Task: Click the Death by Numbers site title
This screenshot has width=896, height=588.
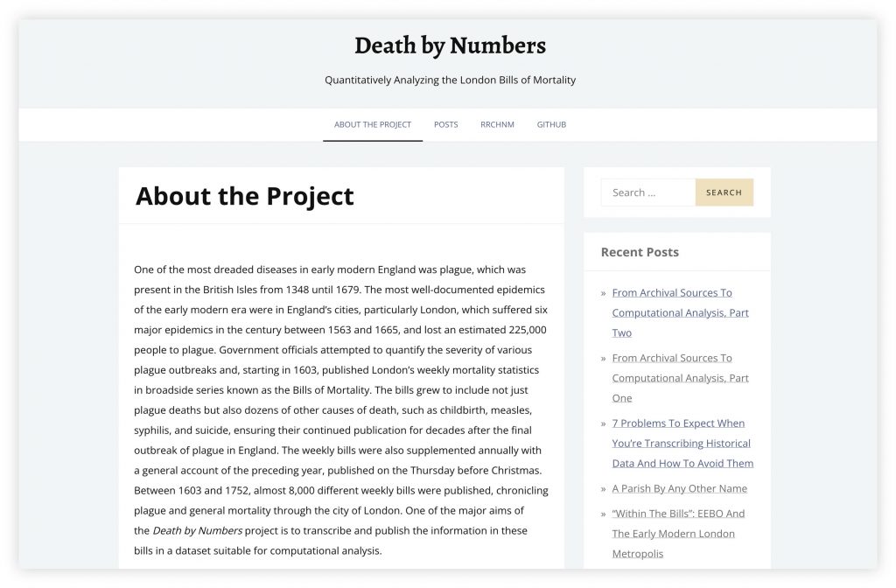Action: 450,45
